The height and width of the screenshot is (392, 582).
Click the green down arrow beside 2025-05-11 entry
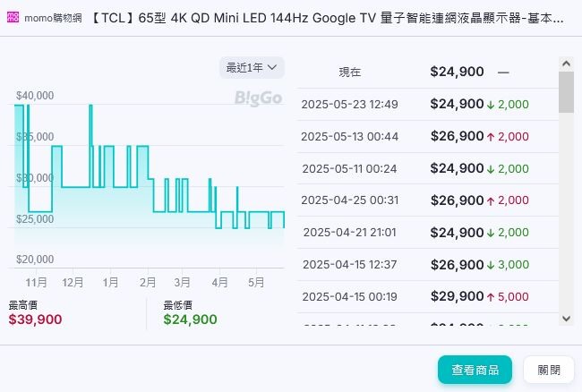pos(491,169)
